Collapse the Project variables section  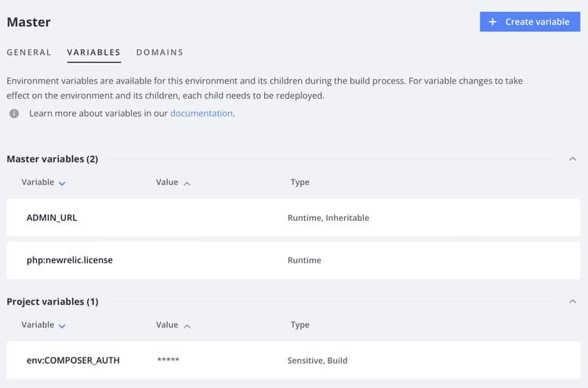572,302
